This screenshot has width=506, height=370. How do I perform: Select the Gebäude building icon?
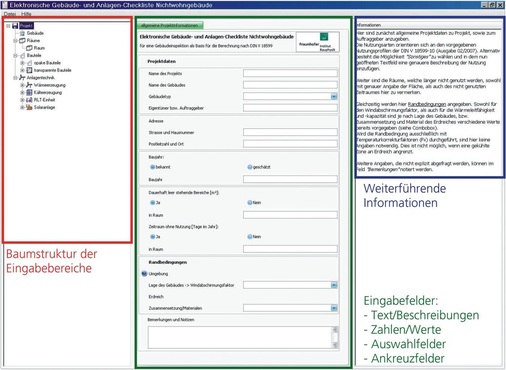click(x=22, y=33)
